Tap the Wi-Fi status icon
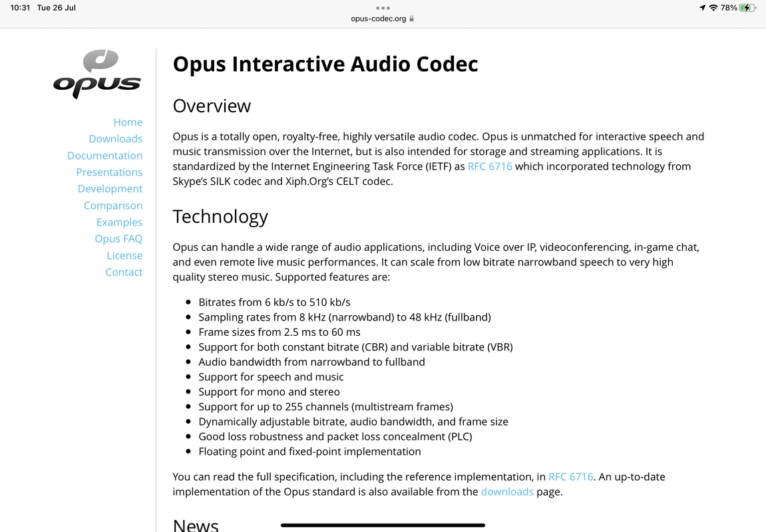The image size is (766, 532). 713,8
